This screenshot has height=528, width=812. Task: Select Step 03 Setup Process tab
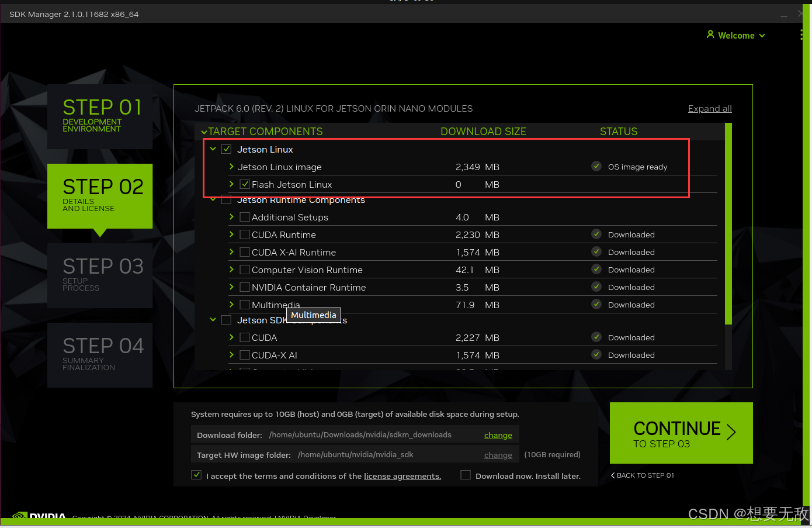[100, 275]
